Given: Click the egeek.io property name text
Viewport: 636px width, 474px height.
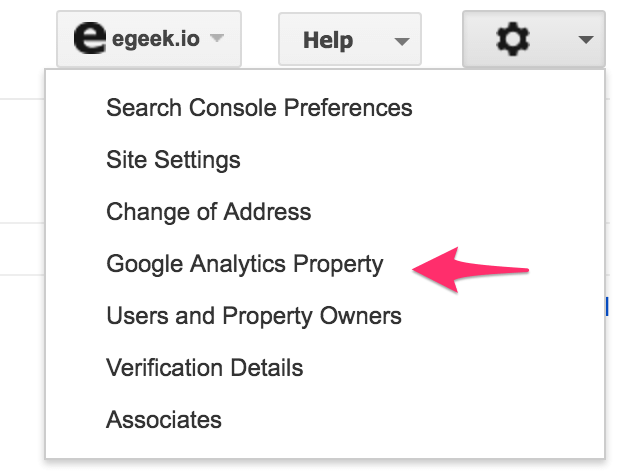Looking at the screenshot, I should click(156, 39).
